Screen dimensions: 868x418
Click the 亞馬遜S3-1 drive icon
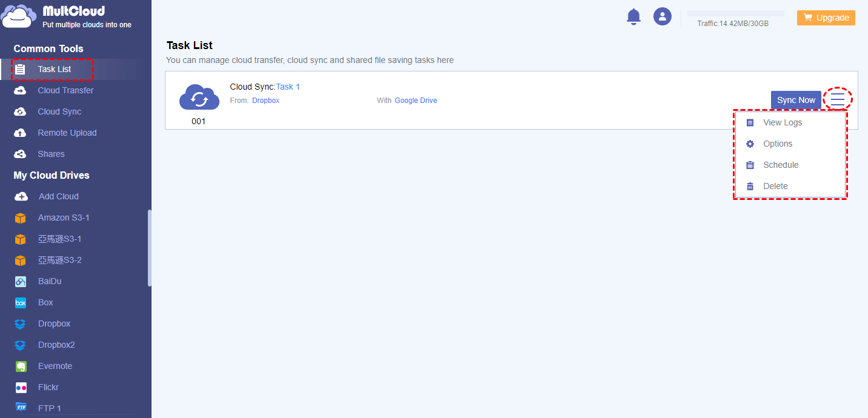tap(21, 239)
